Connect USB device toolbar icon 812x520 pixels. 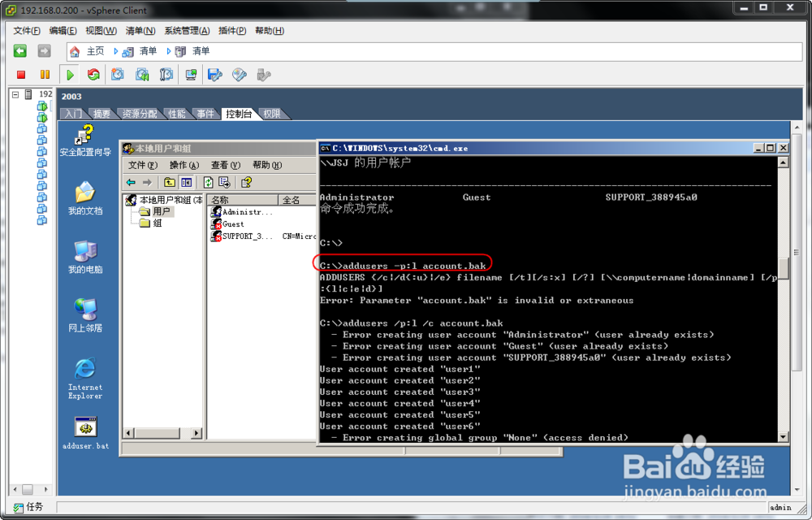coord(264,75)
